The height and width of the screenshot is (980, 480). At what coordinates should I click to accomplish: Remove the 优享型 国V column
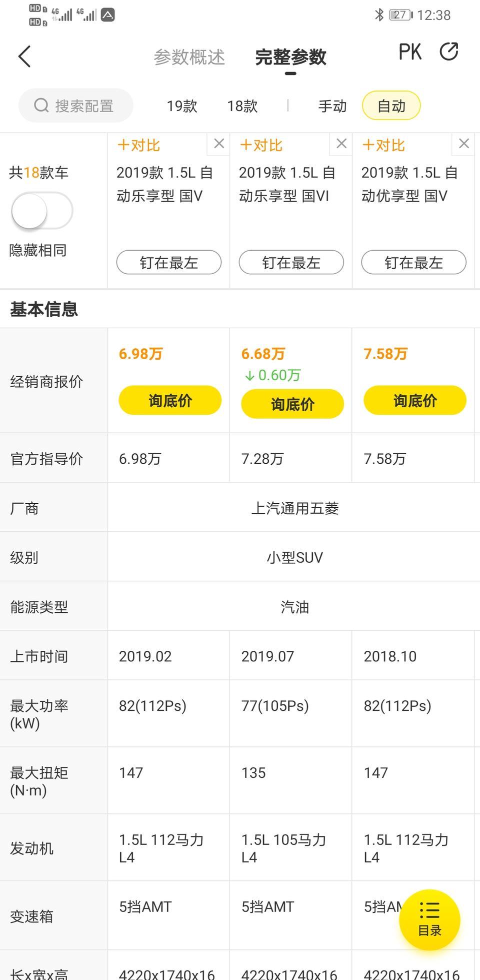(x=463, y=144)
